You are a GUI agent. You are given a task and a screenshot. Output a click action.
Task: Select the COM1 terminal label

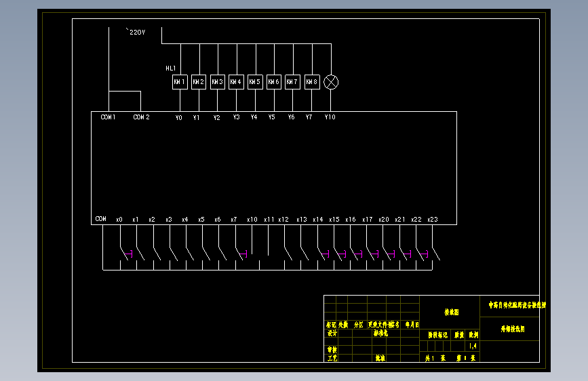pos(108,117)
